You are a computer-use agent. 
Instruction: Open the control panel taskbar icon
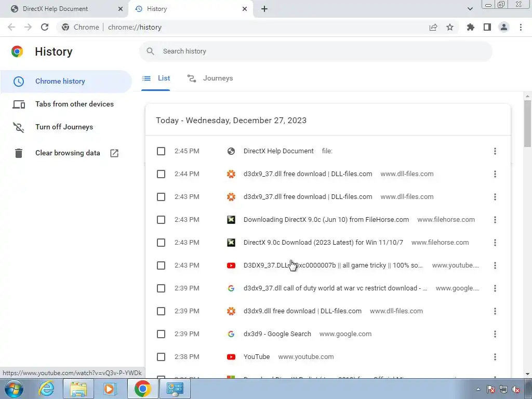coord(175,389)
